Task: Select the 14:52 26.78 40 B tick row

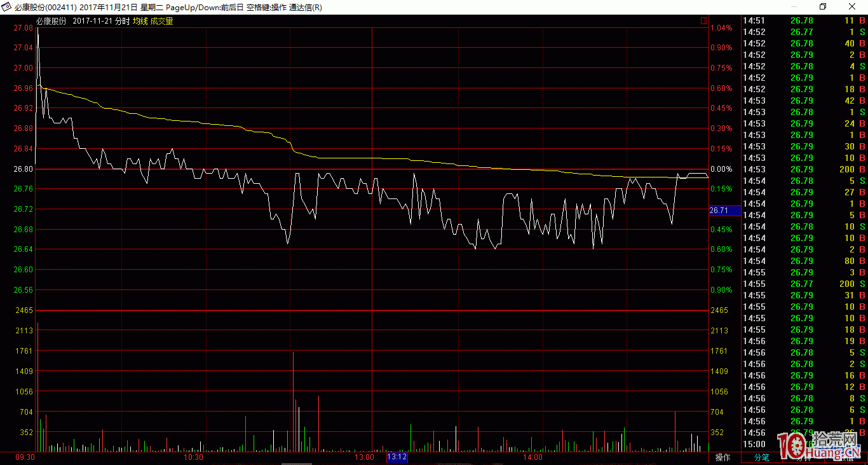Action: (804, 43)
